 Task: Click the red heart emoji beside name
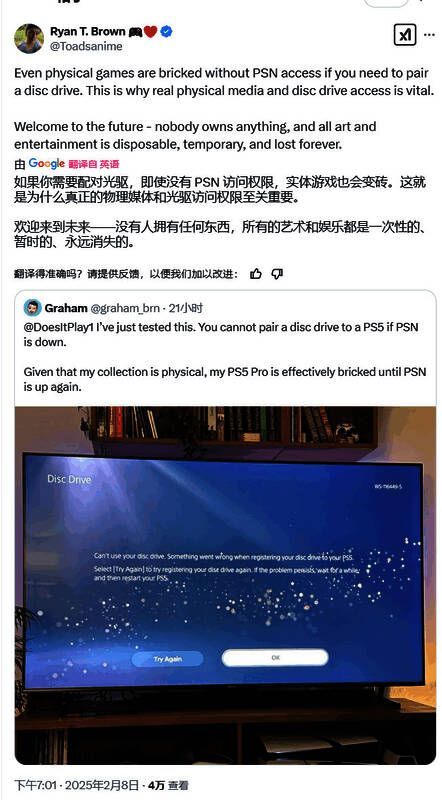tap(150, 32)
